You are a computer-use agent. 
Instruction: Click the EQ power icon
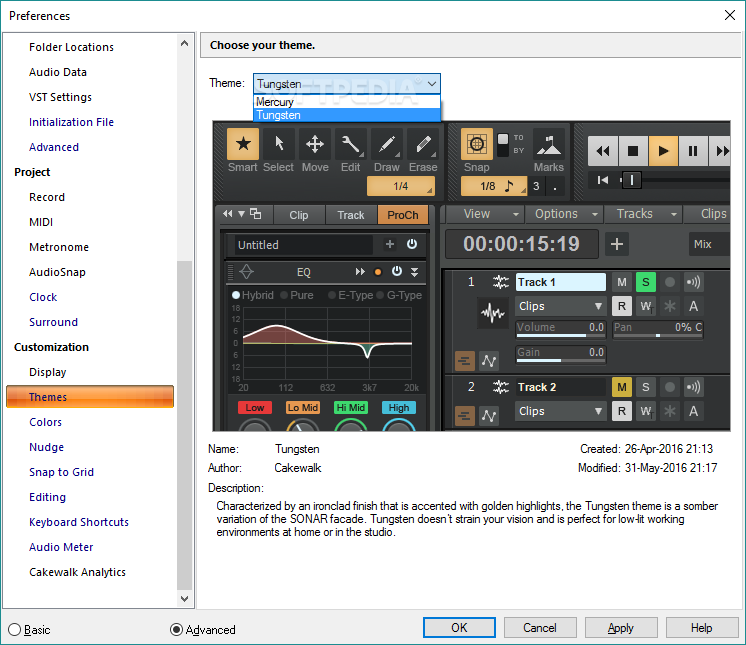click(x=397, y=271)
